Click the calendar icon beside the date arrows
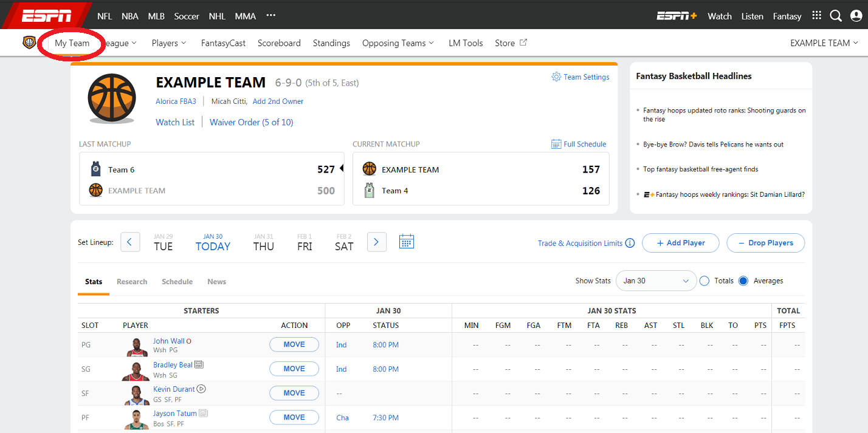 406,241
